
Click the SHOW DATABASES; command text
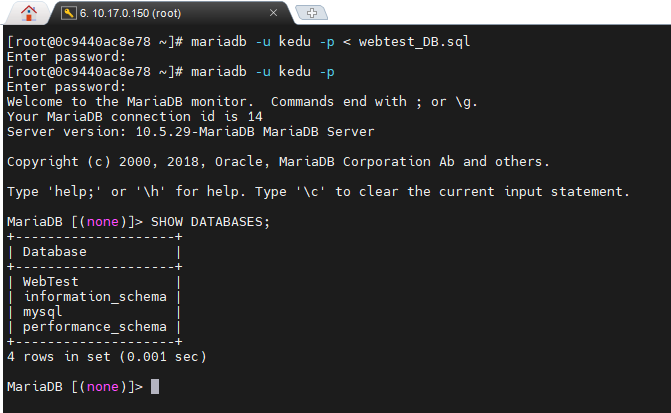coord(210,221)
